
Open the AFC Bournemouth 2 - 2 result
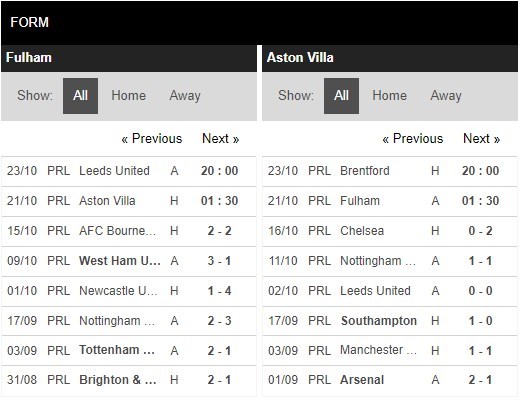point(129,231)
